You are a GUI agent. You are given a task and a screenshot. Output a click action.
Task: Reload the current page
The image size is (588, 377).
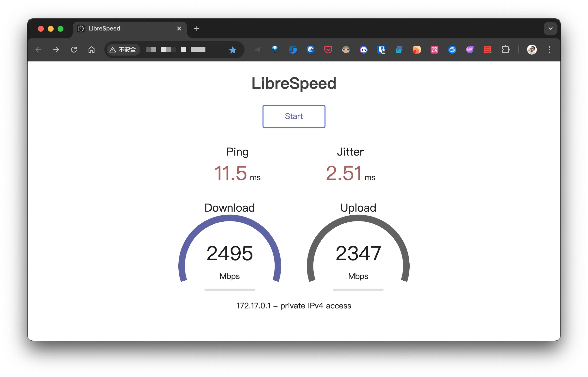pyautogui.click(x=74, y=50)
